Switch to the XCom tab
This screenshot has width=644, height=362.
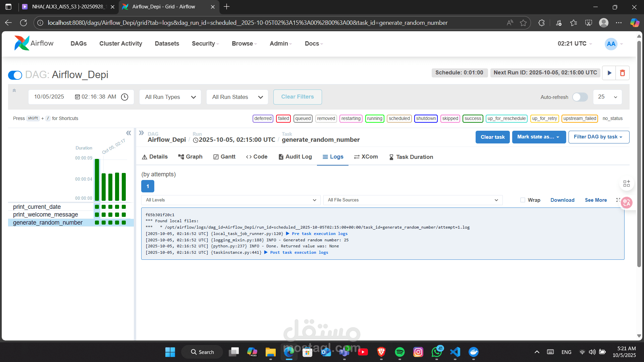pos(366,157)
